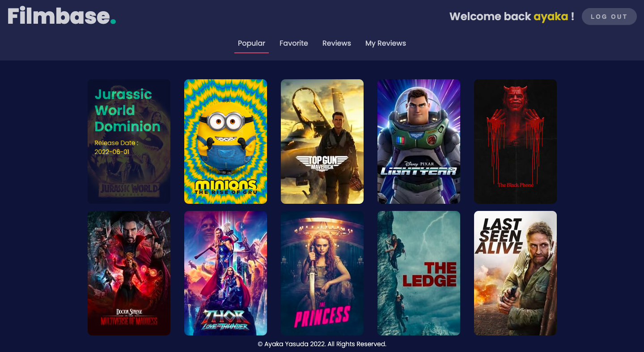Open the Lightyear movie poster

[419, 141]
